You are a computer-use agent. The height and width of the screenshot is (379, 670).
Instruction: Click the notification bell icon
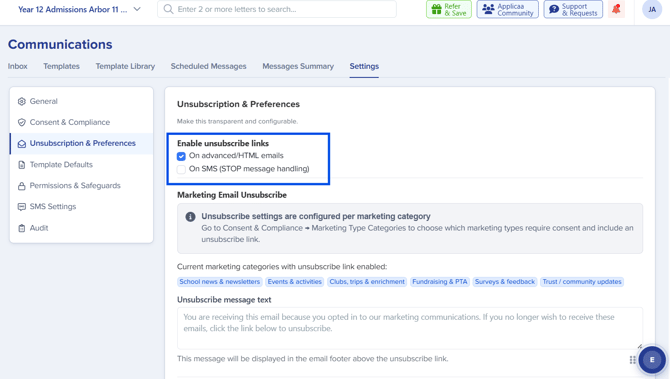(616, 9)
